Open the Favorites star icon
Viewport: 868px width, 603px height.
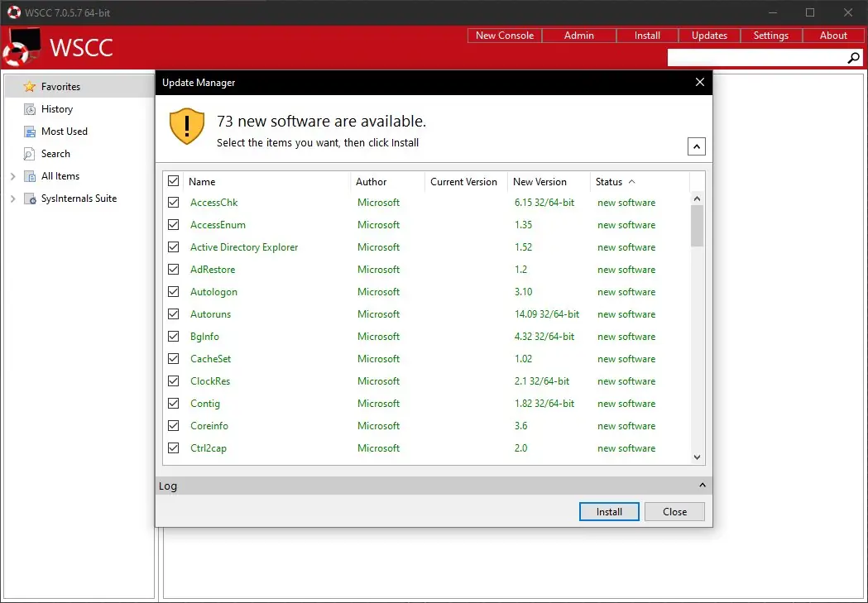tap(29, 86)
